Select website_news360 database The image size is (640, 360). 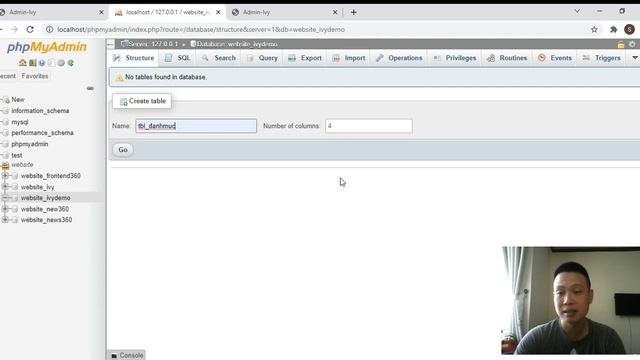47,220
